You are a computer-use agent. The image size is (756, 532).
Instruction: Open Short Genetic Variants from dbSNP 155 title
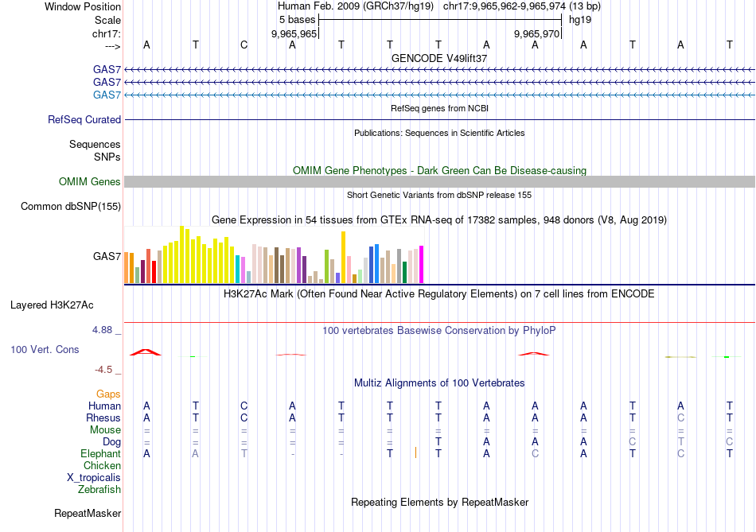click(439, 195)
